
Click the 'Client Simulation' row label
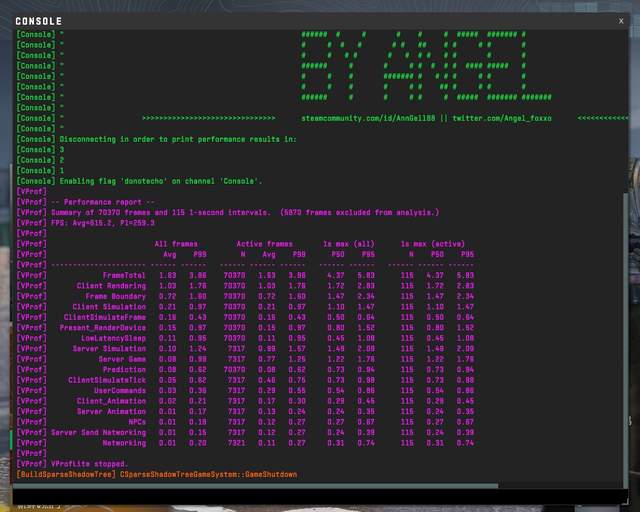point(109,307)
